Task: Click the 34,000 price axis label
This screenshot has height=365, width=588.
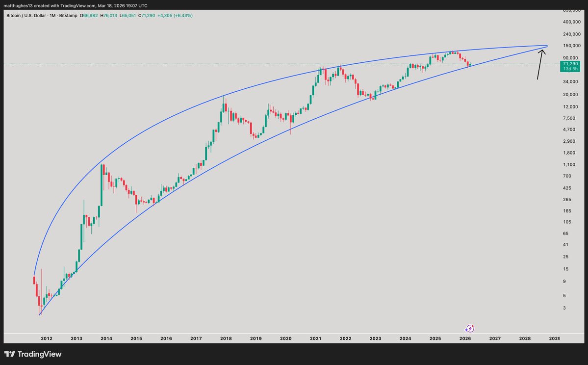Action: tap(570, 81)
